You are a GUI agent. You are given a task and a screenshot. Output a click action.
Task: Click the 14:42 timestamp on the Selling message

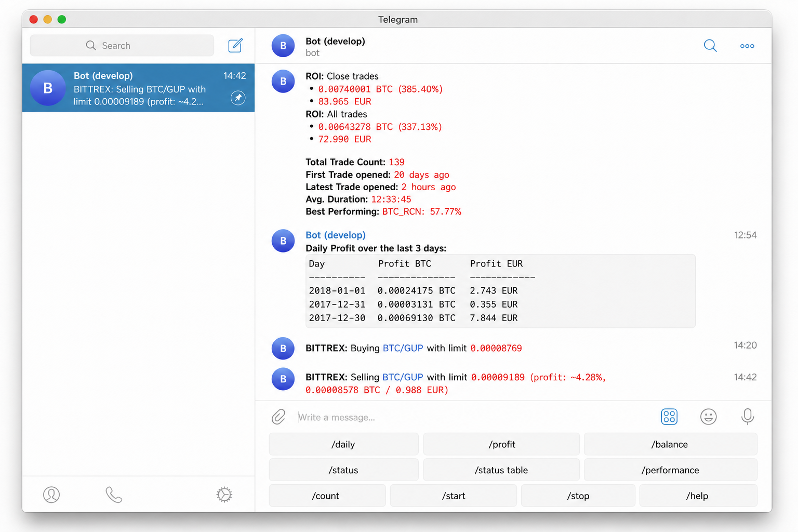coord(745,377)
